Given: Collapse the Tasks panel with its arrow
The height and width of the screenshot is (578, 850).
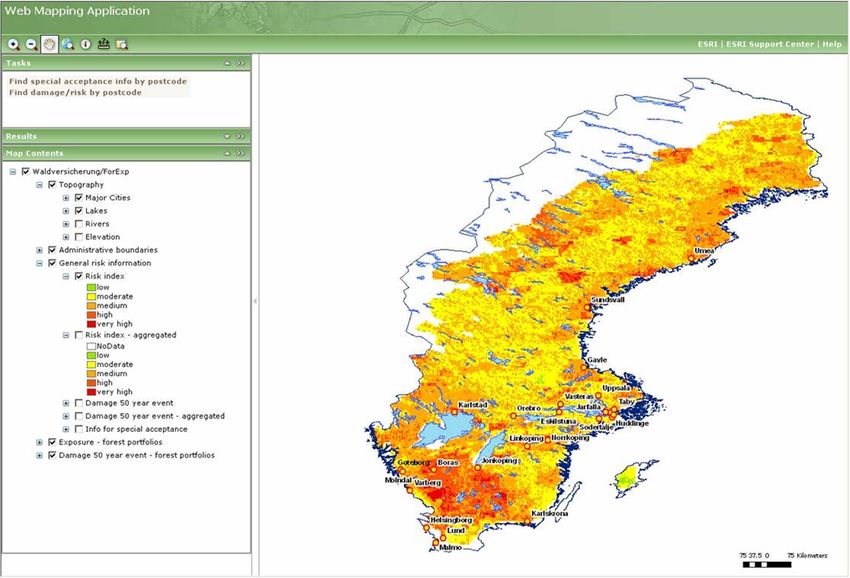Looking at the screenshot, I should [x=227, y=63].
